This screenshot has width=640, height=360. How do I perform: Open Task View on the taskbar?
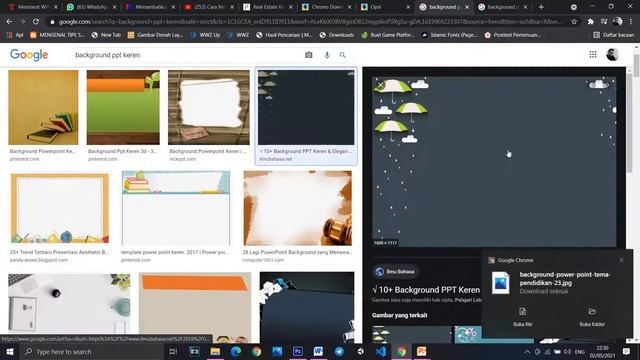point(173,351)
